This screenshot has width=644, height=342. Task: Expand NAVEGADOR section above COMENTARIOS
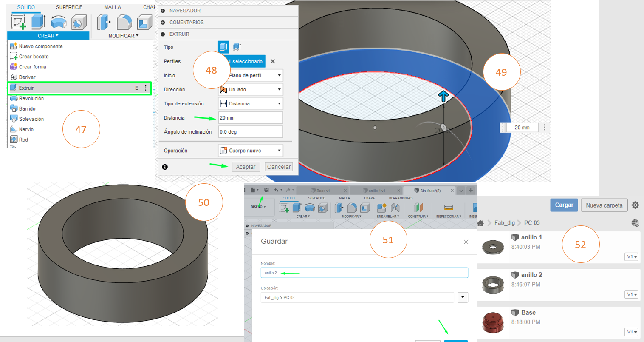coord(163,11)
